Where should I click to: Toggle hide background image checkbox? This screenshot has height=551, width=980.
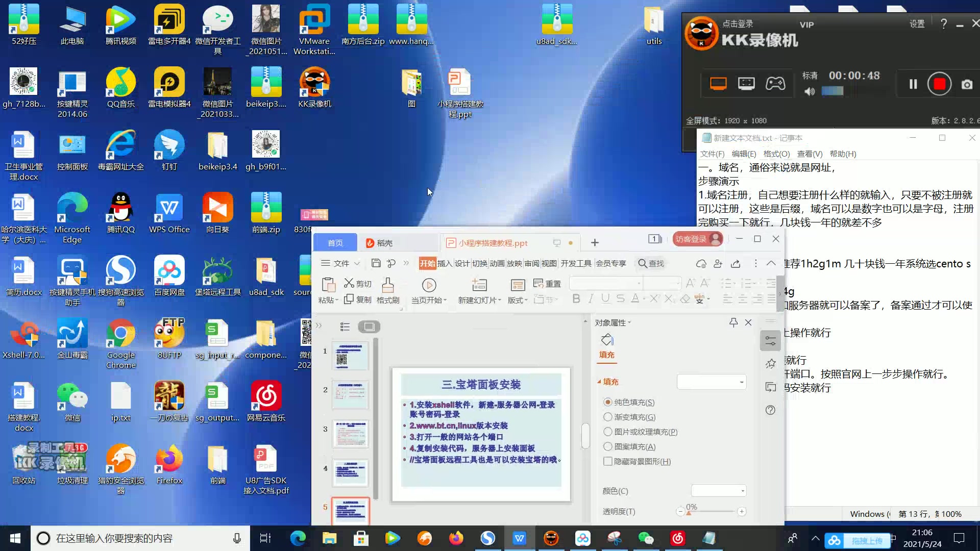click(606, 461)
